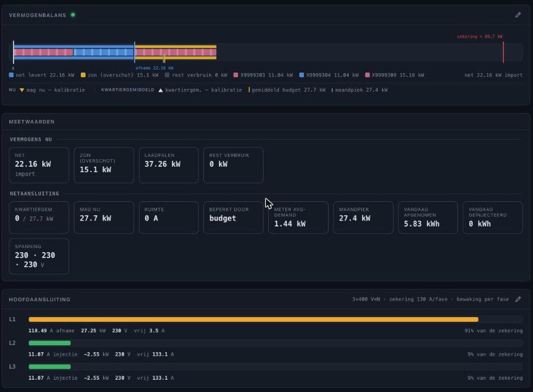
Task: Select the LAADPALEN 37.26 kW card
Action: (169, 165)
